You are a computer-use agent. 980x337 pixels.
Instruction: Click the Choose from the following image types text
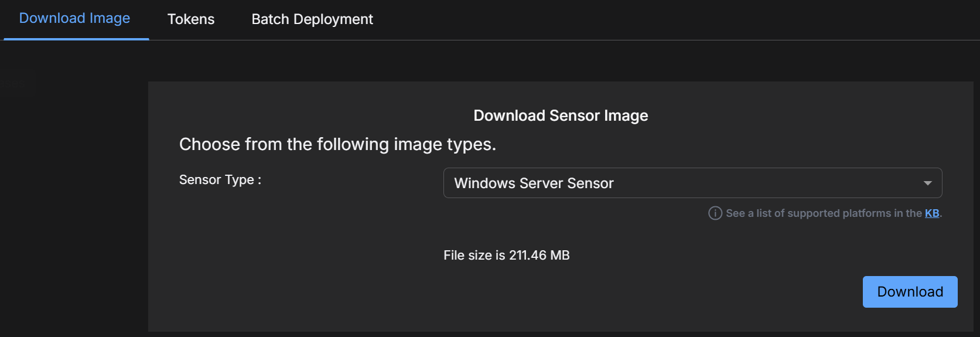point(337,144)
